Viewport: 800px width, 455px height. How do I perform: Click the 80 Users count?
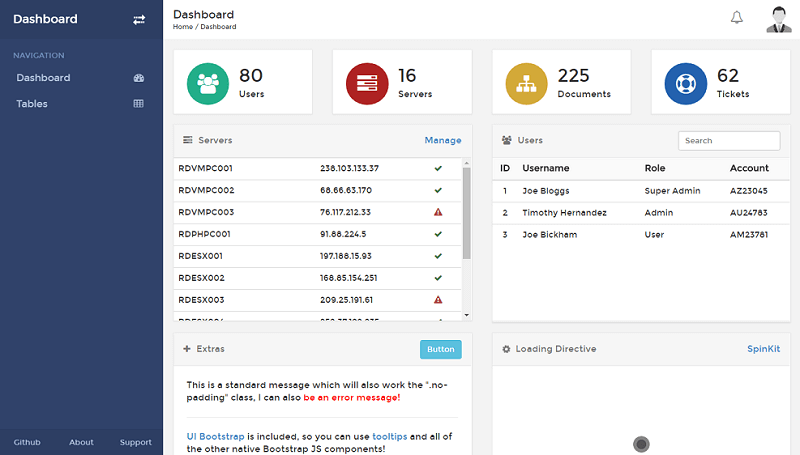click(x=251, y=75)
